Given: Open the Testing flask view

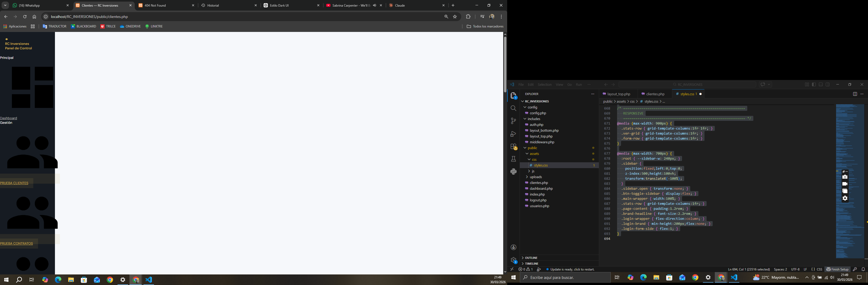Looking at the screenshot, I should click(513, 159).
